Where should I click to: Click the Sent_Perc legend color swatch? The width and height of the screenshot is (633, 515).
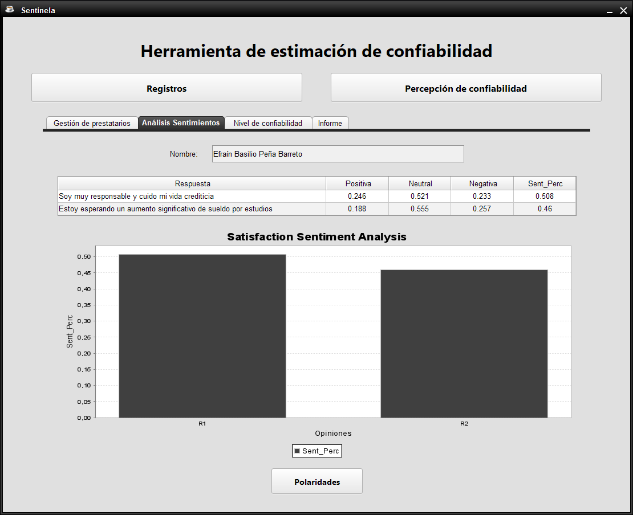click(x=297, y=452)
